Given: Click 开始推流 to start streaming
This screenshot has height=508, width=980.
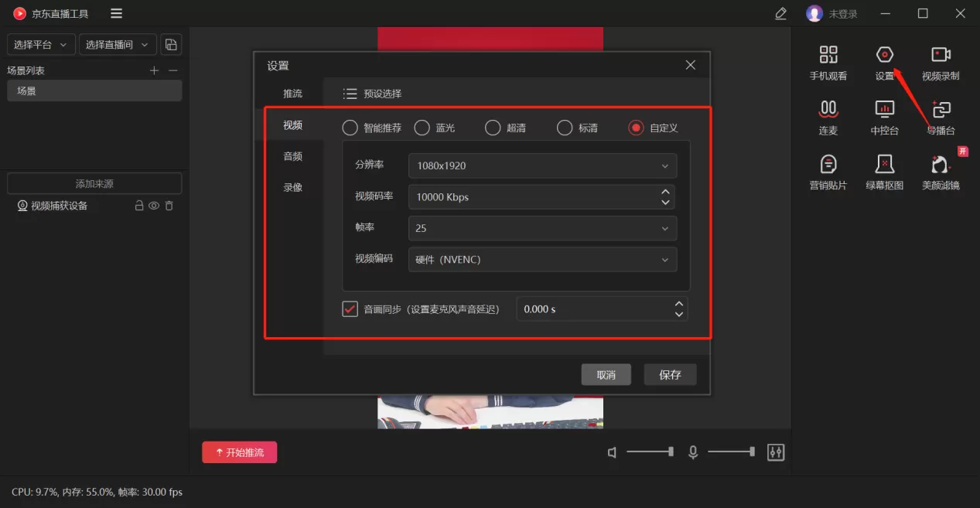Looking at the screenshot, I should click(239, 452).
